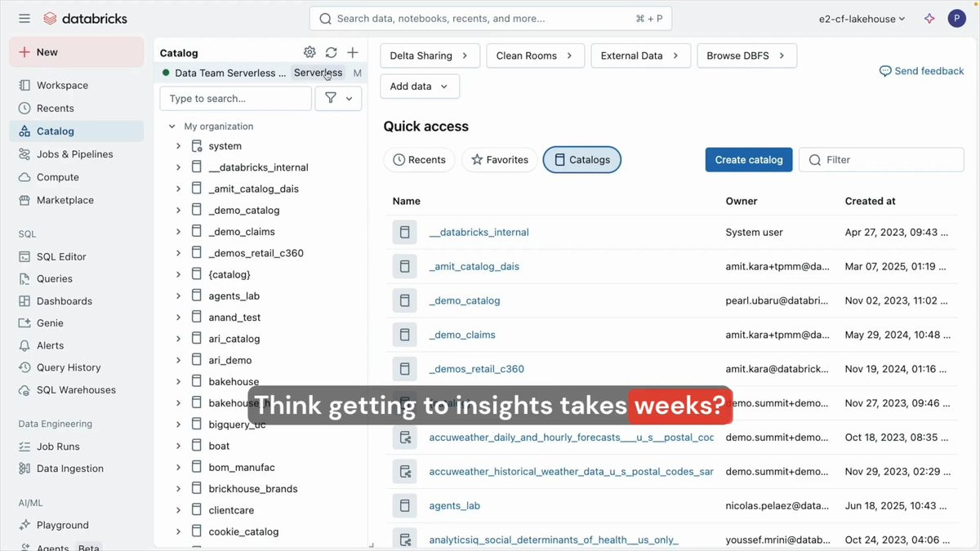Open External Data

coord(640,56)
